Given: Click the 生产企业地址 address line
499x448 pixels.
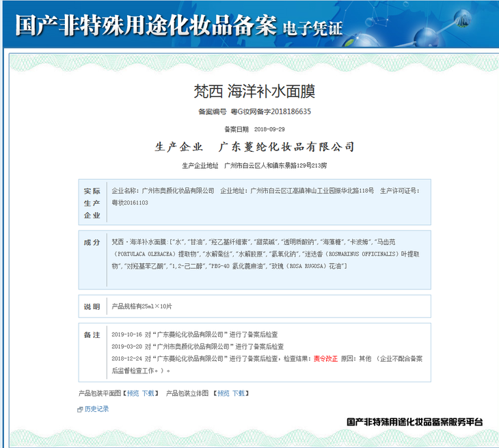Looking at the screenshot, I should pos(254,166).
